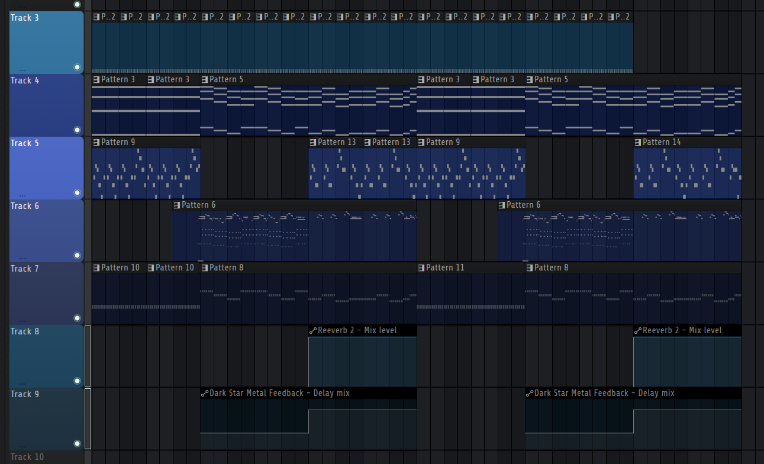764x464 pixels.
Task: Click the Track 10 label
Action: 28,457
